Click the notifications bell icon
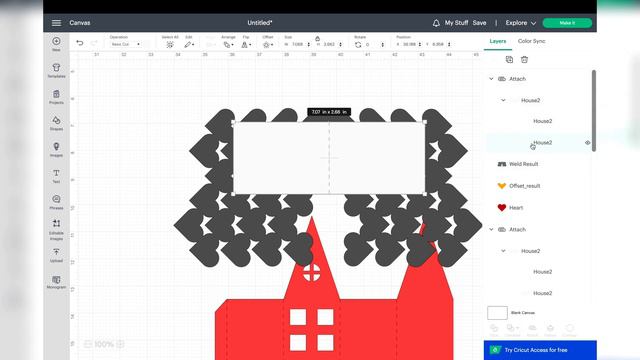The height and width of the screenshot is (360, 640). (x=436, y=23)
